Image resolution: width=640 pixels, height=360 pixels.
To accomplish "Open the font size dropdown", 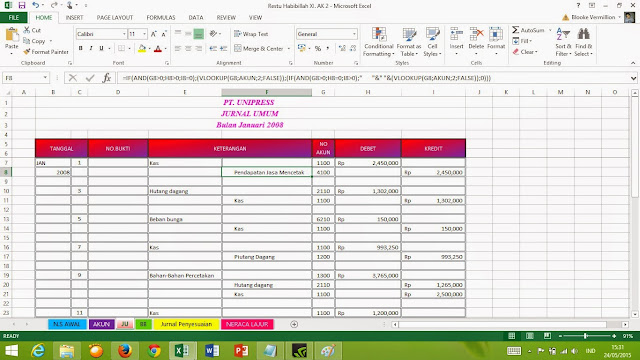I will click(144, 34).
